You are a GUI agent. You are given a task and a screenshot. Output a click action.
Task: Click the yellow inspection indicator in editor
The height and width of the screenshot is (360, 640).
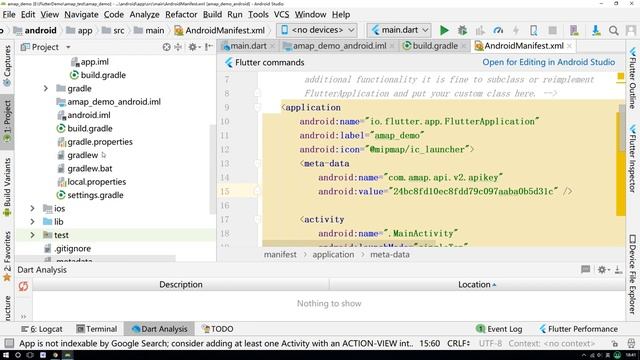pos(621,76)
